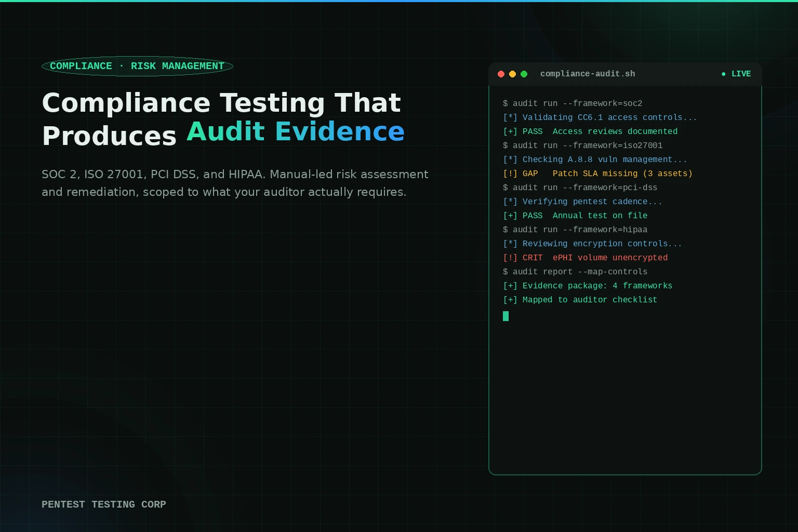Click the '--framework=pci-dss' command line
The image size is (798, 532).
[580, 188]
